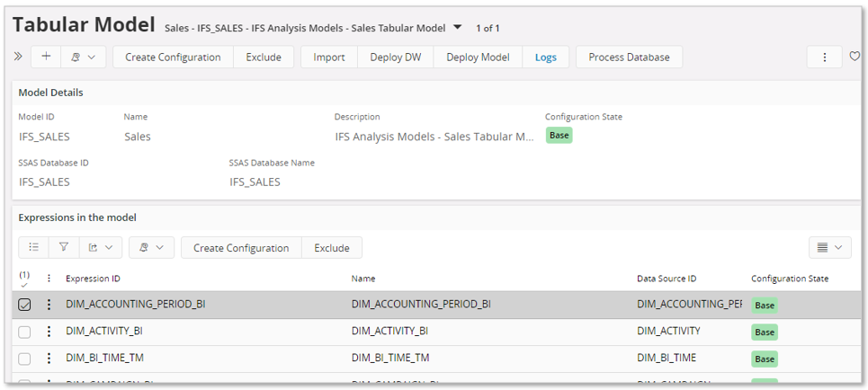Open the export dropdown in Expressions toolbar

100,247
